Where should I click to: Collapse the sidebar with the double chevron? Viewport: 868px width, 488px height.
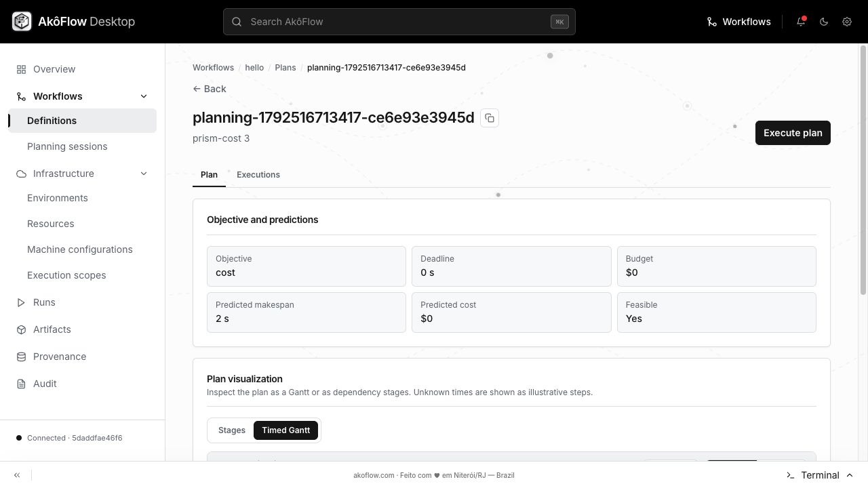click(17, 475)
